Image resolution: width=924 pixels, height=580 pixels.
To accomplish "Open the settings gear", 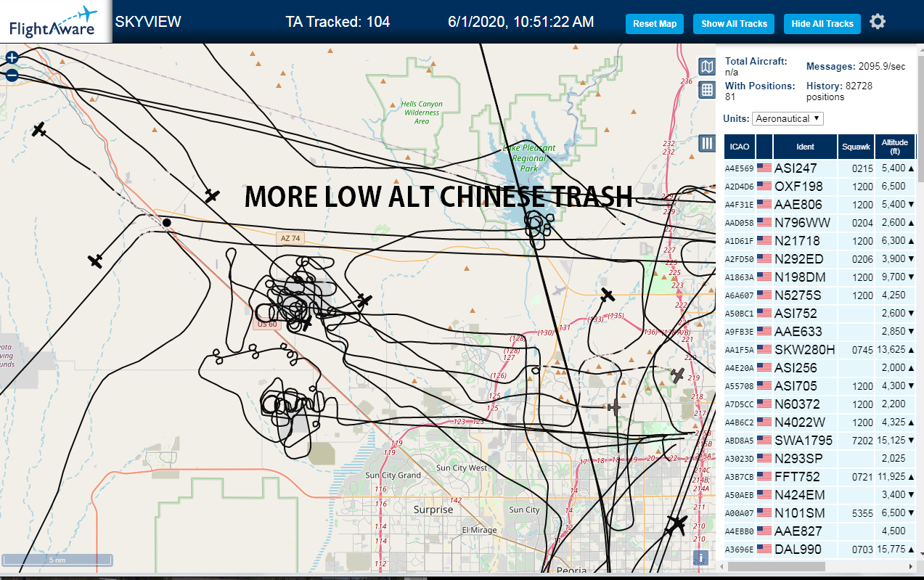I will (878, 22).
